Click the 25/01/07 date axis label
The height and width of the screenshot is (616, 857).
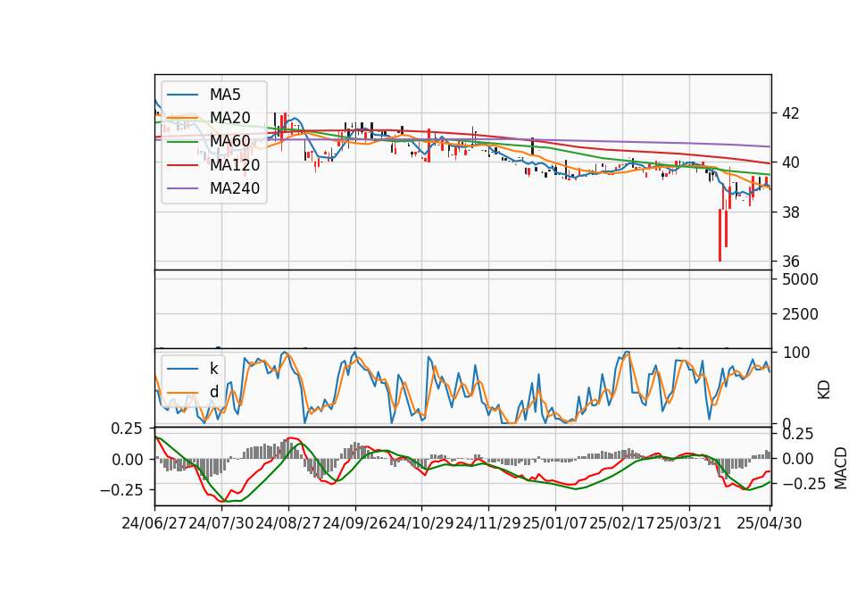click(x=555, y=524)
